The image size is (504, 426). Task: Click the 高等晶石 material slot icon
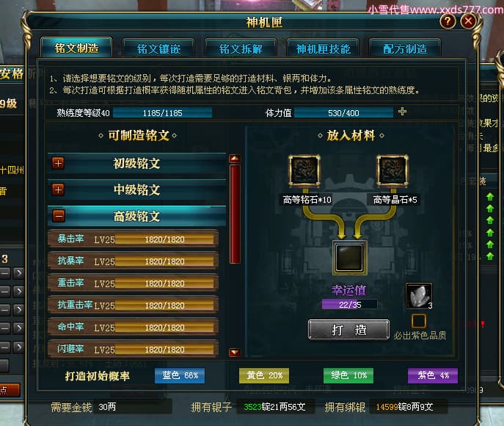click(392, 170)
